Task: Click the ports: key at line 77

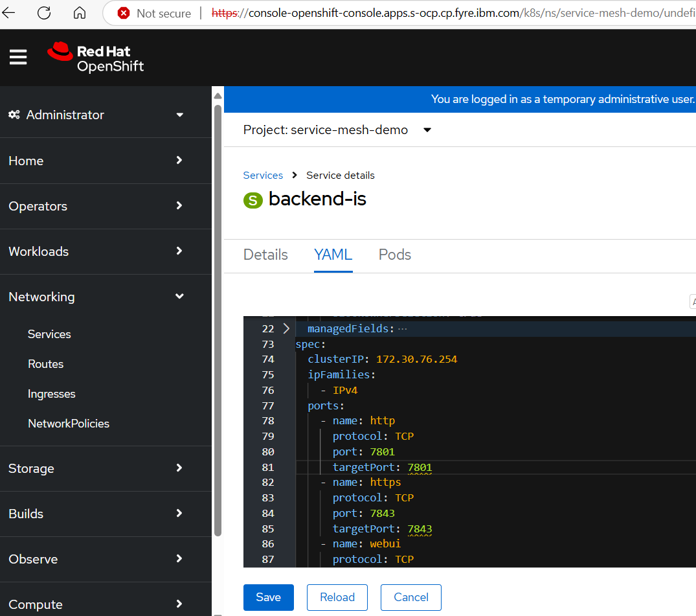Action: [326, 406]
